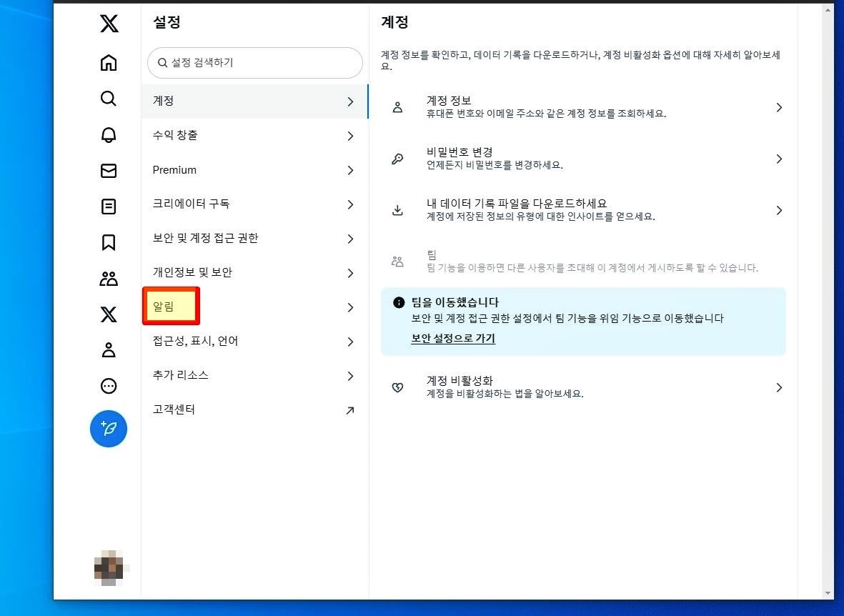Image resolution: width=844 pixels, height=616 pixels.
Task: Open Communities people icon in sidebar
Action: [x=109, y=279]
